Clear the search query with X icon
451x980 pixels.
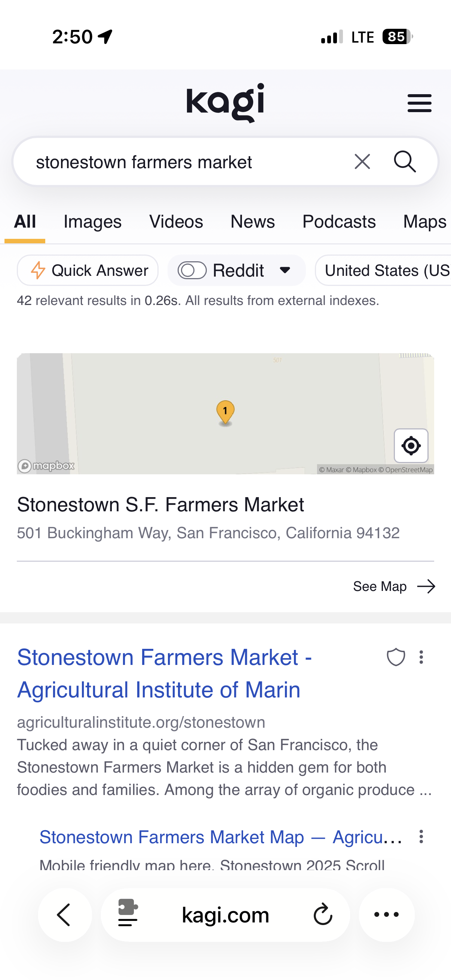coord(362,162)
